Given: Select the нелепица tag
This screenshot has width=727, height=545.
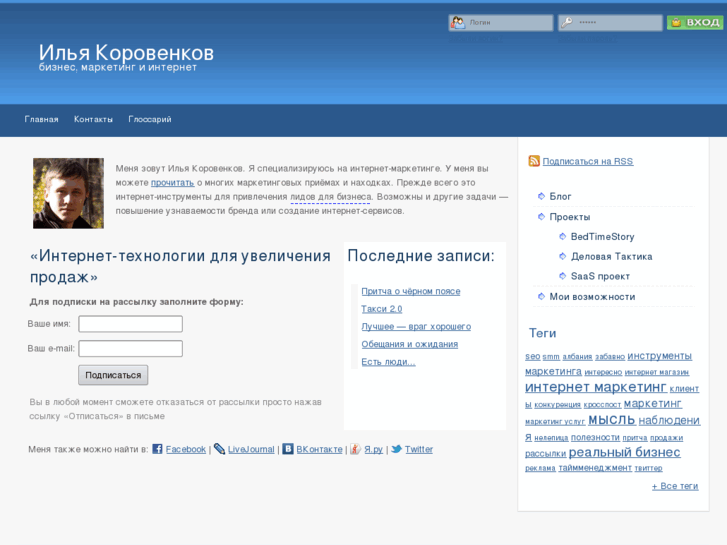Looking at the screenshot, I should pos(551,438).
